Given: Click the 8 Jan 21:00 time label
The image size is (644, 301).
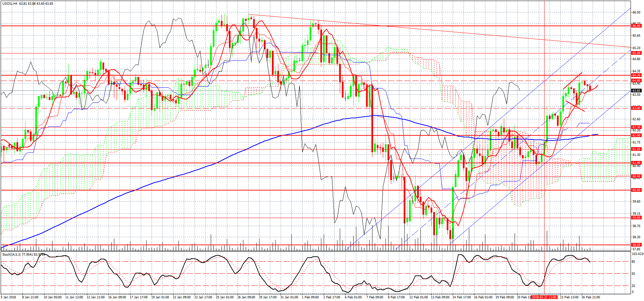Looking at the screenshot, I should [x=30, y=297].
